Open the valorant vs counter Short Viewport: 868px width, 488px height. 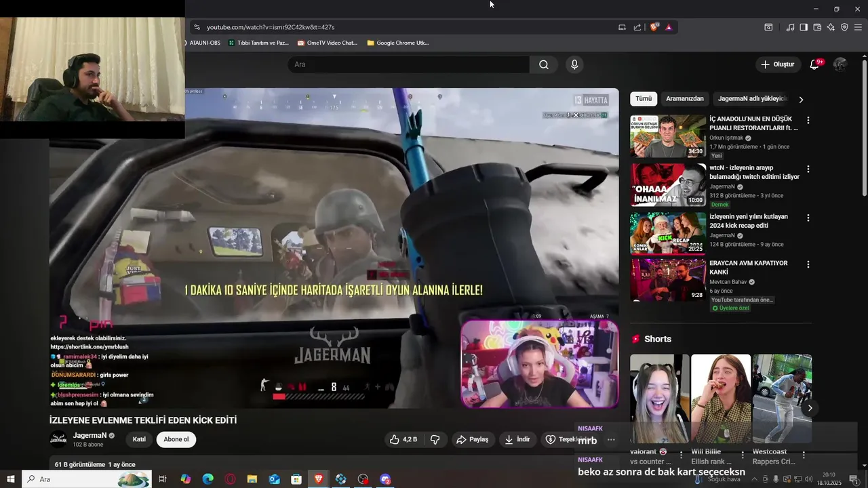(x=659, y=399)
